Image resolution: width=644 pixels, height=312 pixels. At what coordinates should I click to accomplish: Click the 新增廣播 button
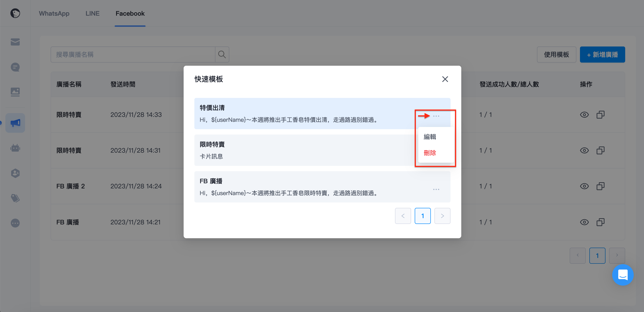coord(602,54)
